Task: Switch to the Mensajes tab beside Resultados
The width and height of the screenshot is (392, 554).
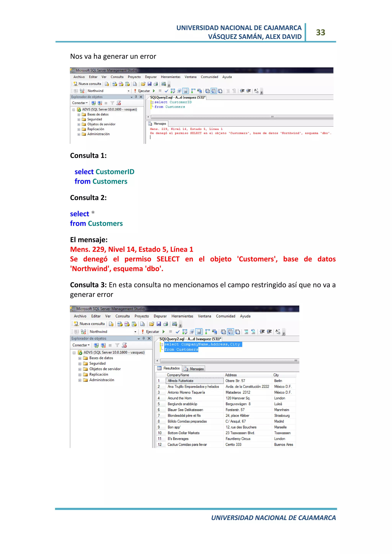Action: pyautogui.click(x=194, y=369)
